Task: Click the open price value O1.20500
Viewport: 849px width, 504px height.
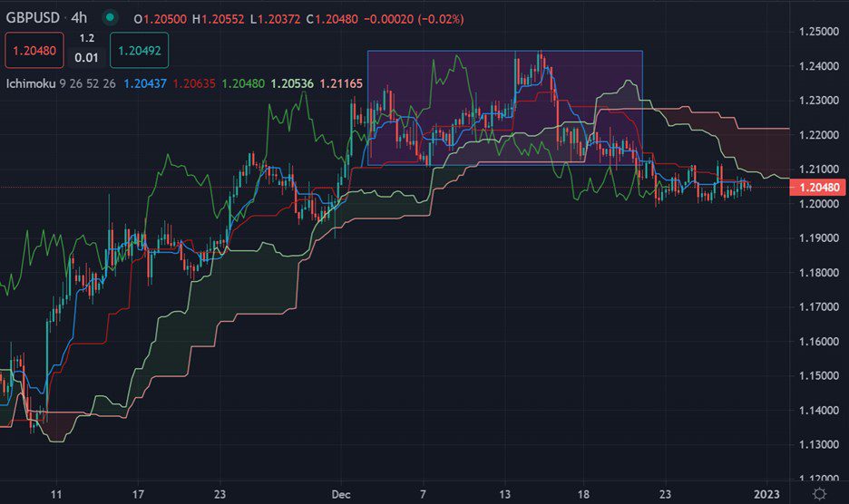Action: pos(161,19)
